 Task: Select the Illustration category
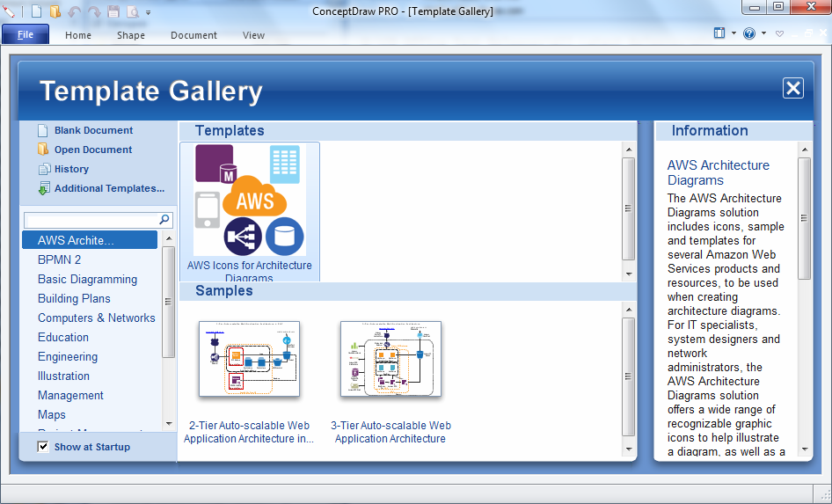coord(63,376)
